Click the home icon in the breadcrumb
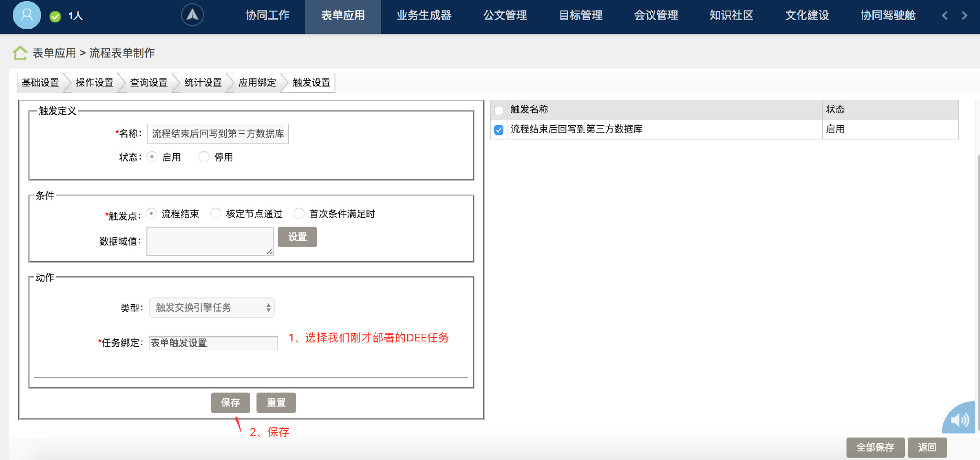The image size is (980, 460). pos(20,52)
